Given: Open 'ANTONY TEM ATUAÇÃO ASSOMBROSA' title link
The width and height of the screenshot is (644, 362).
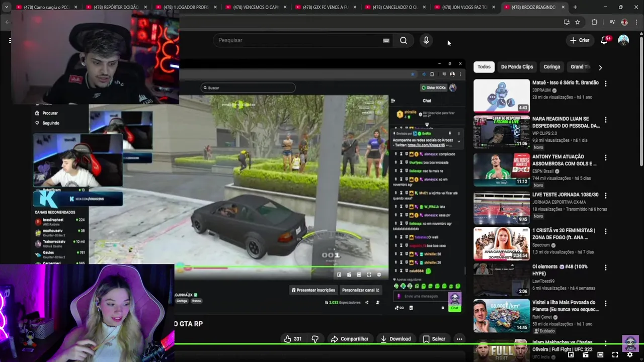Looking at the screenshot, I should [x=565, y=160].
